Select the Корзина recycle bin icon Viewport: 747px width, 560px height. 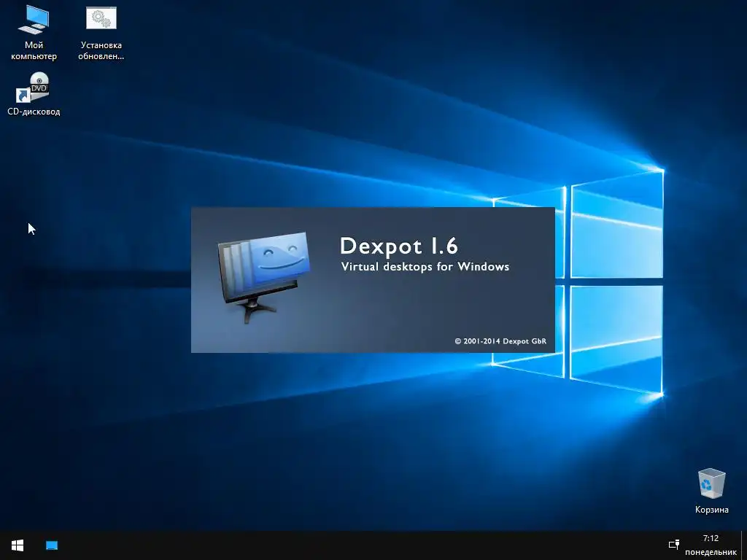click(711, 491)
